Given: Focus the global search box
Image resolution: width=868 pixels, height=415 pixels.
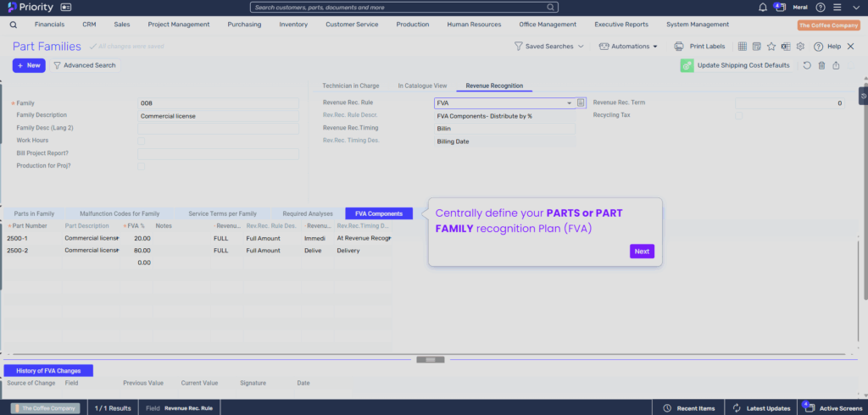Looking at the screenshot, I should [404, 7].
